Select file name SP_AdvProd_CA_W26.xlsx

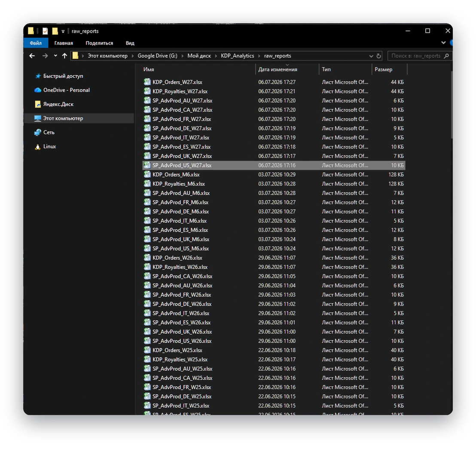coord(182,276)
